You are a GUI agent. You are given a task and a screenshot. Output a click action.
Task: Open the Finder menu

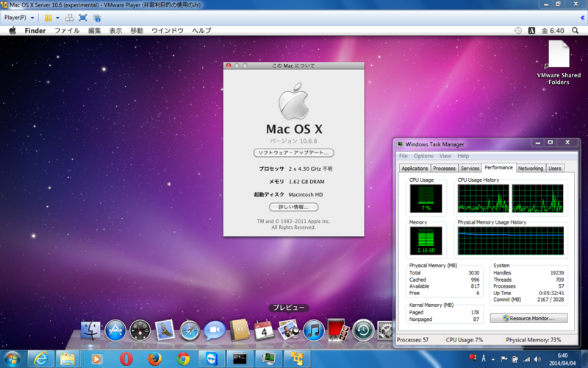(35, 30)
